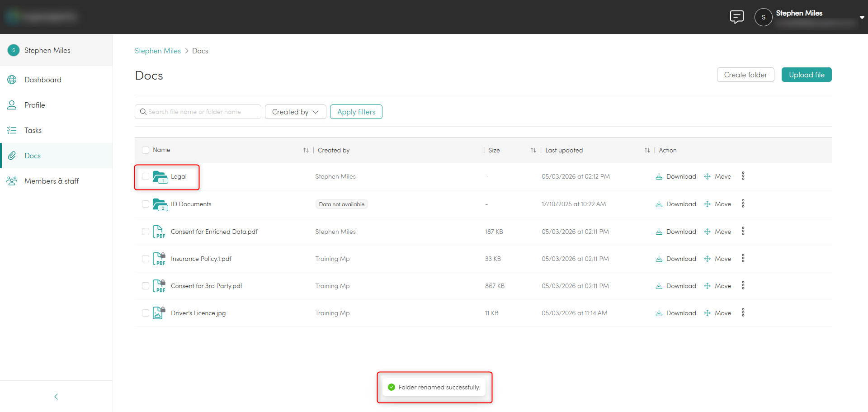The height and width of the screenshot is (412, 868).
Task: Expand the Stephen Miles account dropdown arrow
Action: click(862, 18)
